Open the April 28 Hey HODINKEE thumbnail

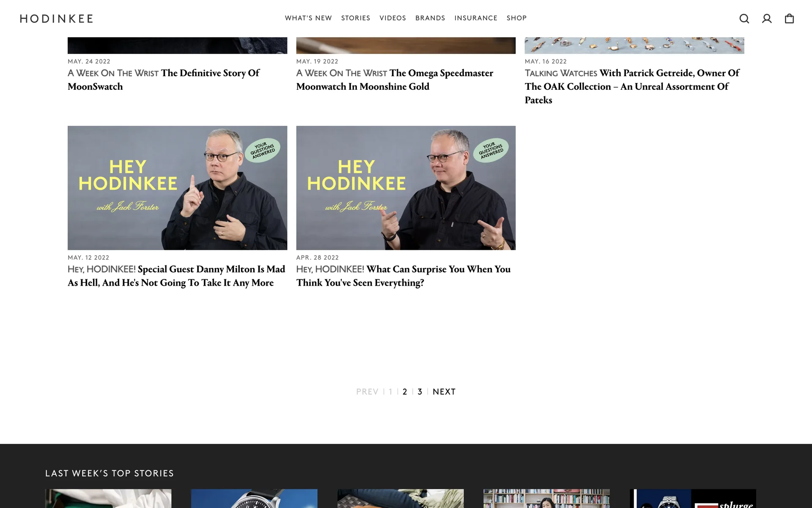click(x=406, y=188)
